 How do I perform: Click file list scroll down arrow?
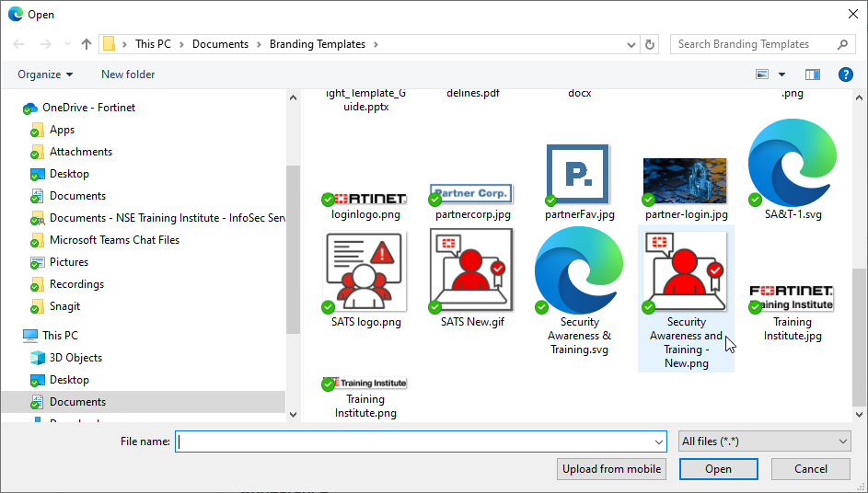pos(859,415)
